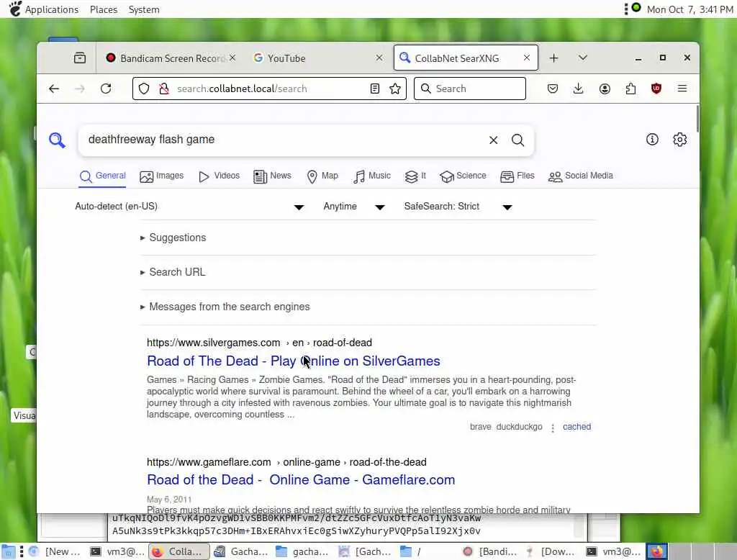Open the silvergames.com result URL
Screen dimensions: 737x560
pyautogui.click(x=259, y=343)
